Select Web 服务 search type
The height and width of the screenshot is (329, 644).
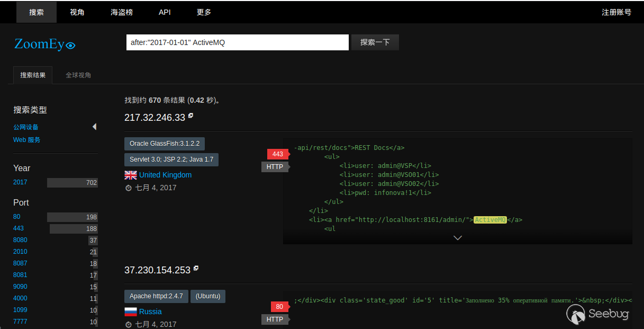click(x=27, y=140)
